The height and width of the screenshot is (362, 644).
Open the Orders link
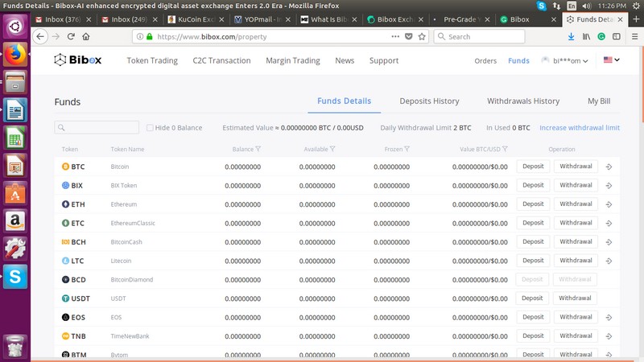(485, 61)
